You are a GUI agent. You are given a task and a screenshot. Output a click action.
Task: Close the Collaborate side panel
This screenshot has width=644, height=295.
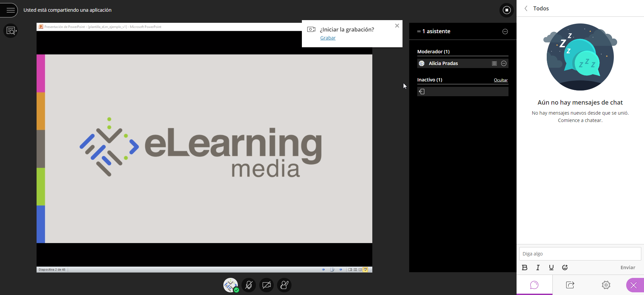[634, 285]
